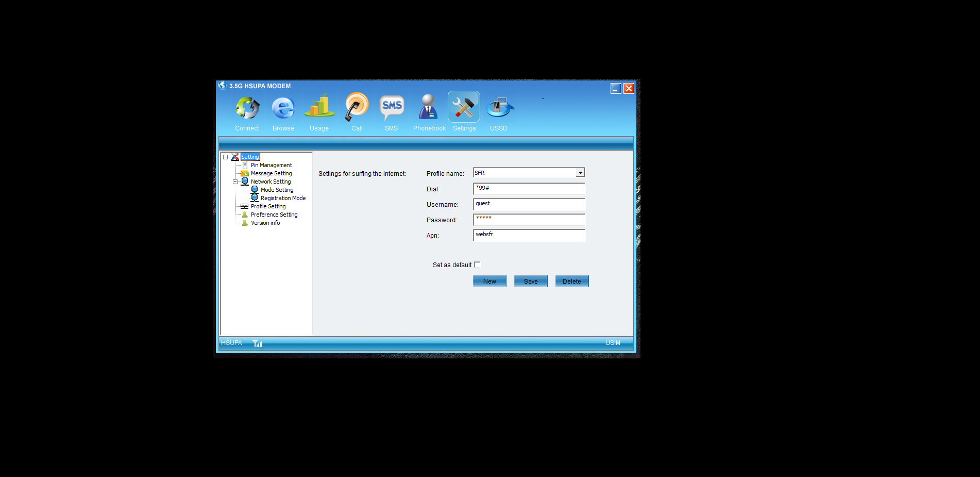Open Version info in the tree
Viewport: 980px width, 477px height.
click(x=265, y=223)
